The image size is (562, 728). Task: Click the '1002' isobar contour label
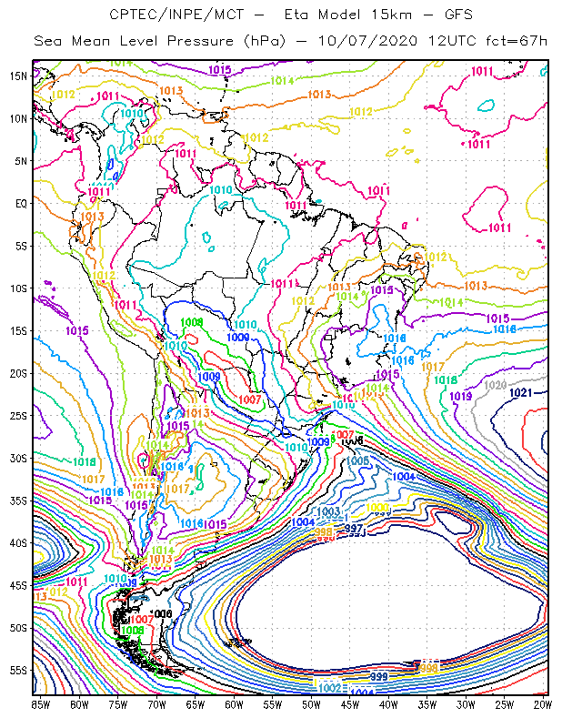(x=330, y=688)
